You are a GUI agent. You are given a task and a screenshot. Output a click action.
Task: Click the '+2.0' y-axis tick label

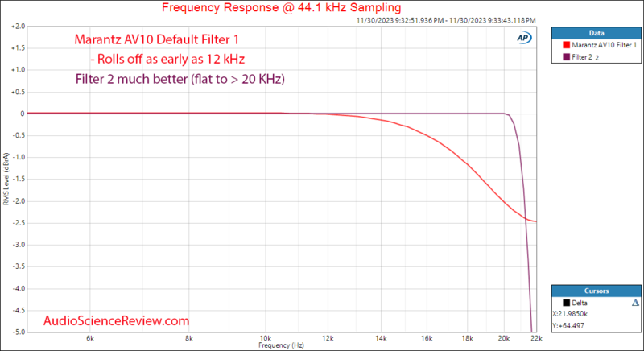19,27
